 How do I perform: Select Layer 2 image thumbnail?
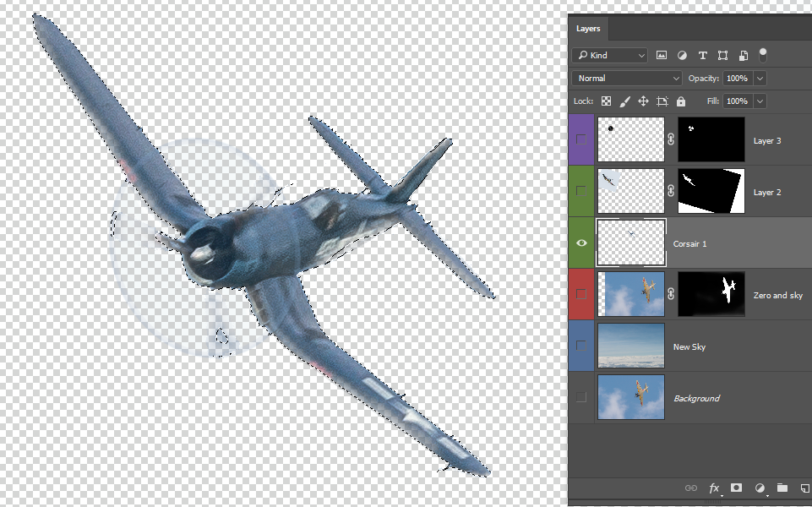coord(630,191)
